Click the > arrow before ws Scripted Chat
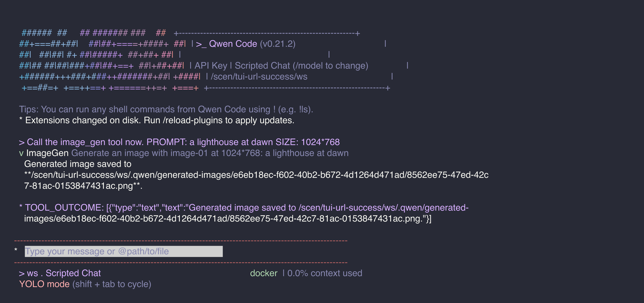Viewport: 644px width, 303px height. pos(22,273)
